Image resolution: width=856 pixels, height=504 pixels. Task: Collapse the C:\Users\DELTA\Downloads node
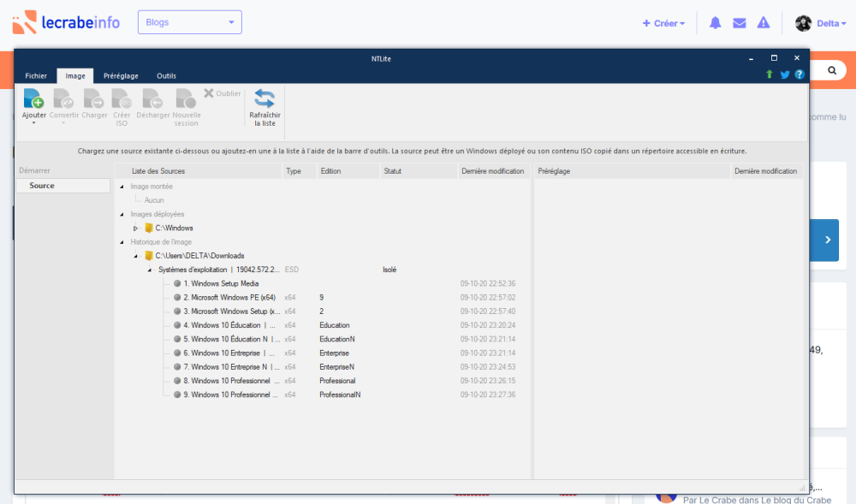pos(135,256)
